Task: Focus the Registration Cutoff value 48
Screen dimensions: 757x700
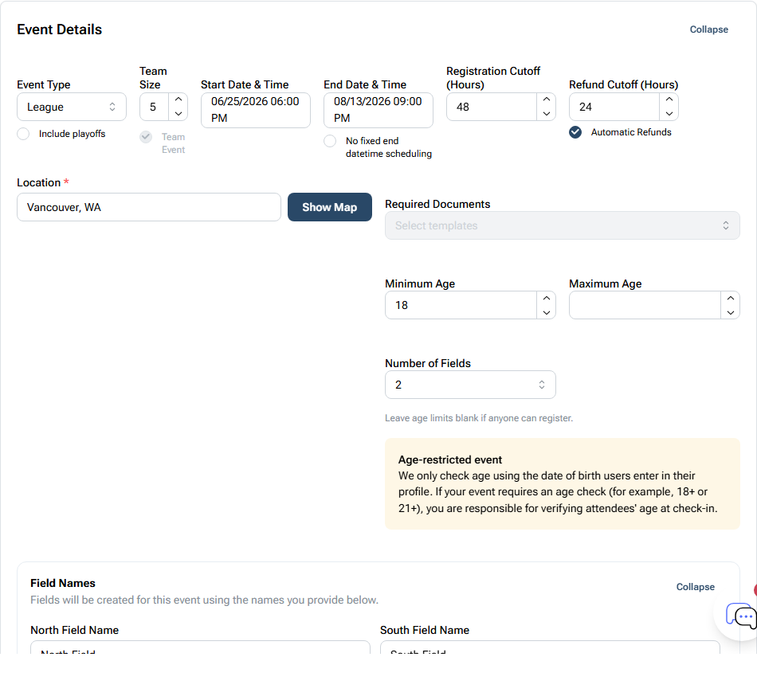Action: point(491,107)
